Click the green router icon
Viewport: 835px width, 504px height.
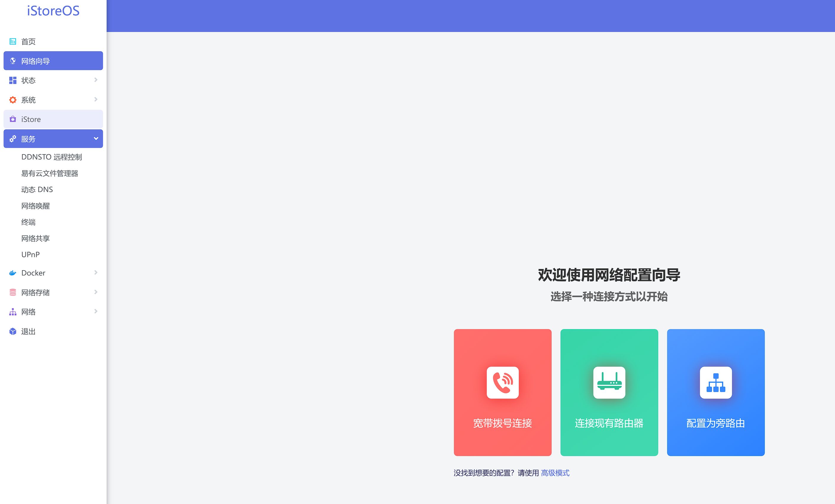click(609, 383)
